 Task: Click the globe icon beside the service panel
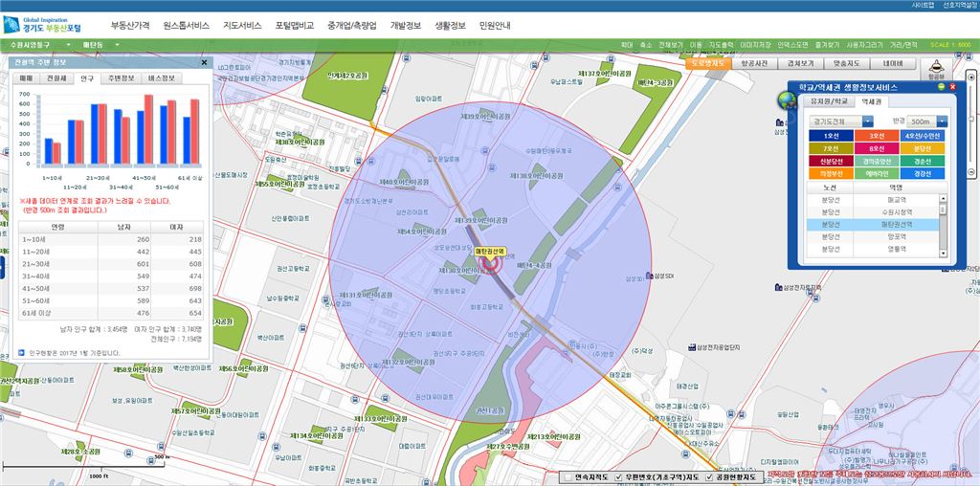pyautogui.click(x=790, y=103)
